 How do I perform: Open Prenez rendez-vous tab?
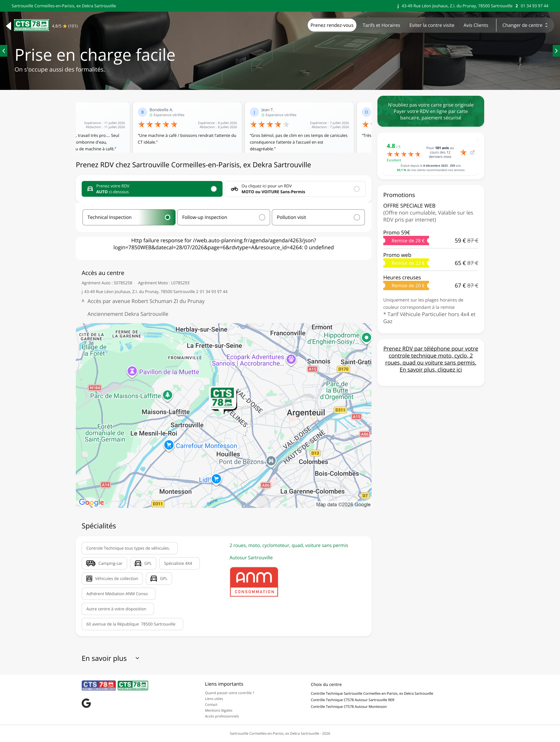point(332,25)
